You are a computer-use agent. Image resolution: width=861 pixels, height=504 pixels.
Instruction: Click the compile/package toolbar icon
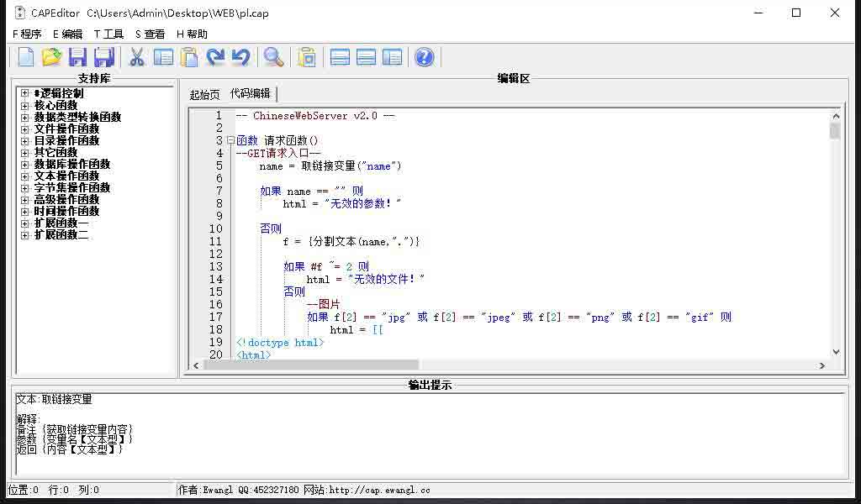(x=307, y=56)
